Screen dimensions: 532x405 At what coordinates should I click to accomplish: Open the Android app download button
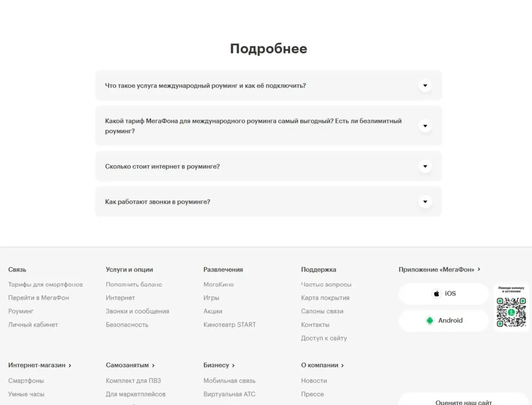[x=444, y=320]
